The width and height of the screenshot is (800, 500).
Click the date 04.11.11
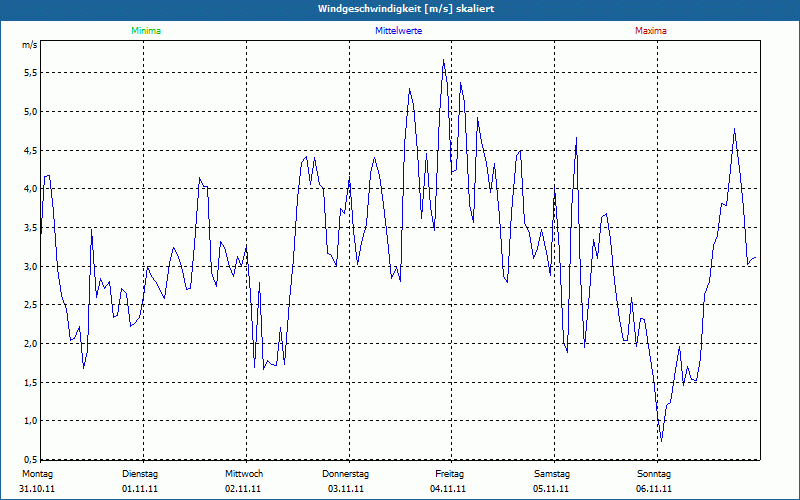448,489
